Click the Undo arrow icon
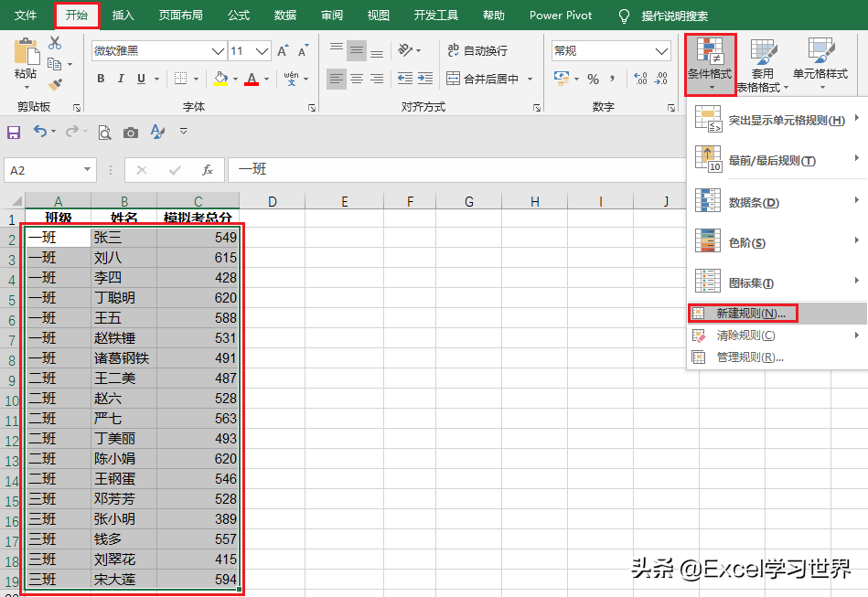The image size is (868, 597). pyautogui.click(x=40, y=132)
